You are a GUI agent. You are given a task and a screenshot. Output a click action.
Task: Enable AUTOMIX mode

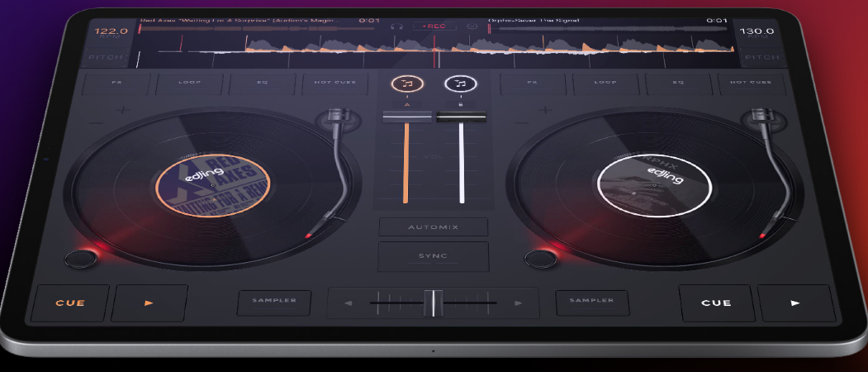point(434,227)
